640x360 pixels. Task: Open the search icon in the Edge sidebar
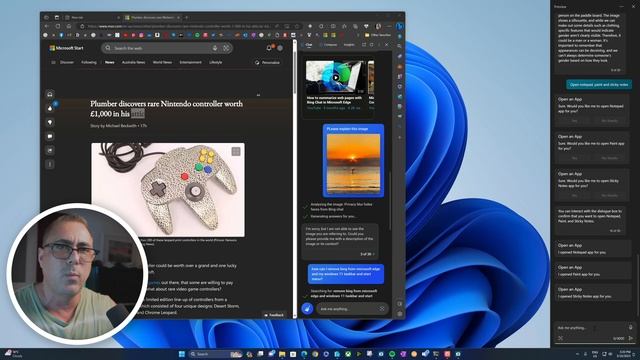coord(400,46)
